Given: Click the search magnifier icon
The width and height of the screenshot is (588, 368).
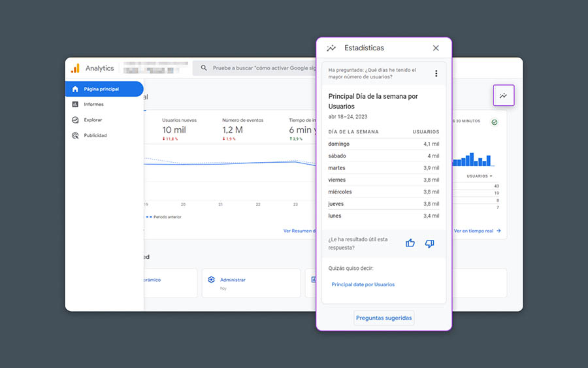Looking at the screenshot, I should tap(204, 68).
